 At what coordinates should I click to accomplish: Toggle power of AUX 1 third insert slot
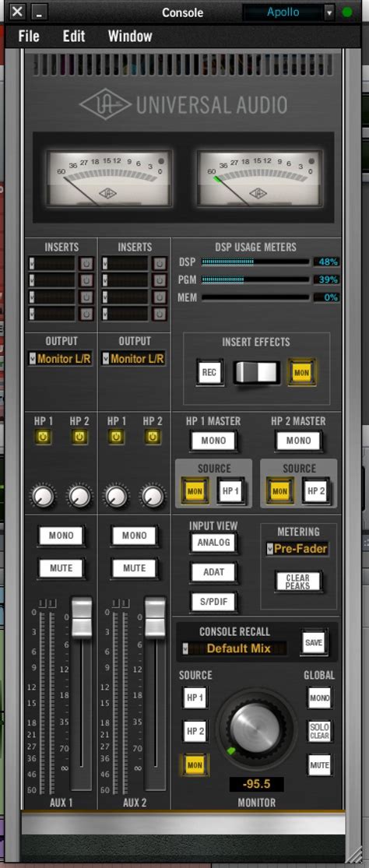86,297
